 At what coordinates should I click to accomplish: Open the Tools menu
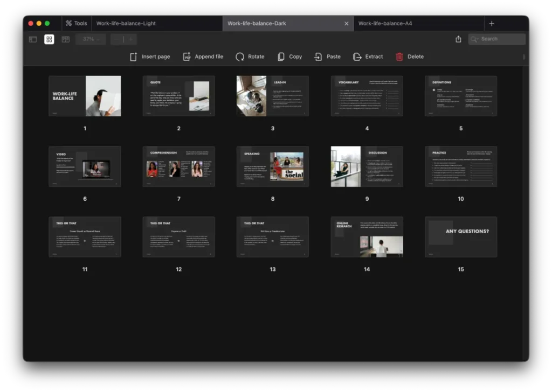point(76,23)
